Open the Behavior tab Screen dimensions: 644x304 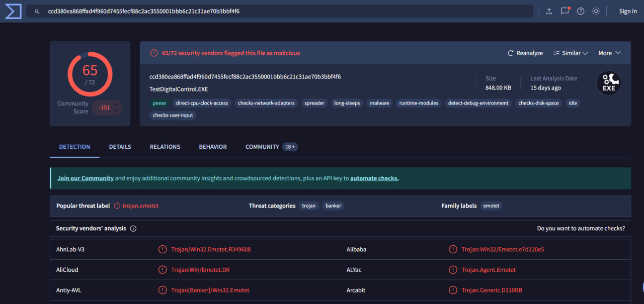pos(213,147)
